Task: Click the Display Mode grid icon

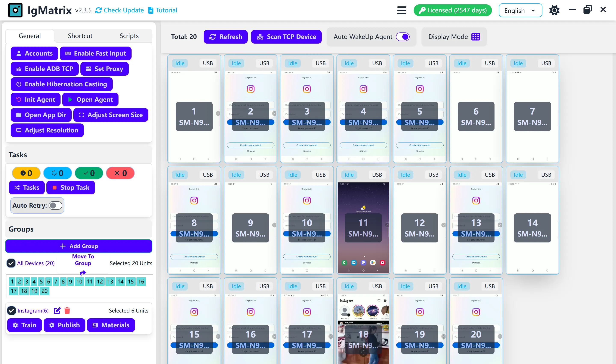Action: (x=475, y=37)
